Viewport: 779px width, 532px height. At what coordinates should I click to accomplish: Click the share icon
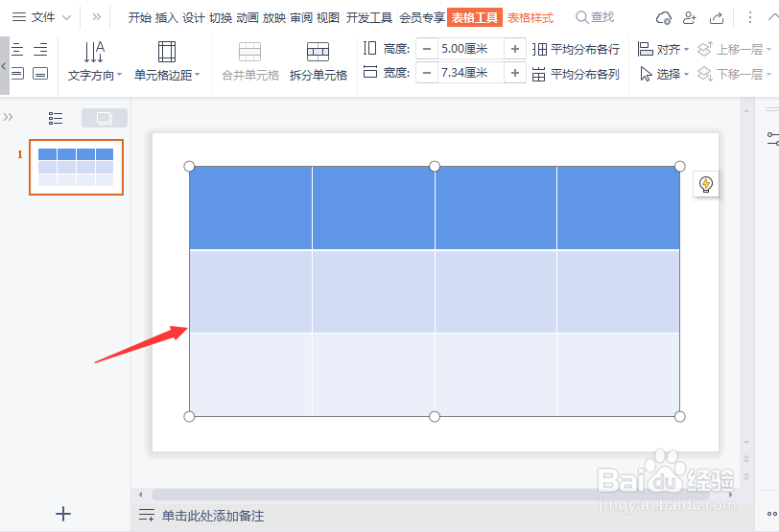717,18
